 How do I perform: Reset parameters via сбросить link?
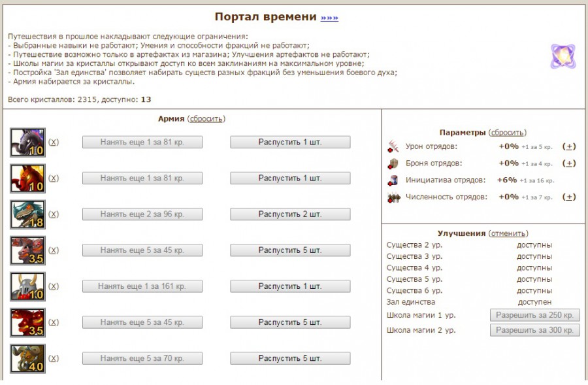(x=508, y=133)
